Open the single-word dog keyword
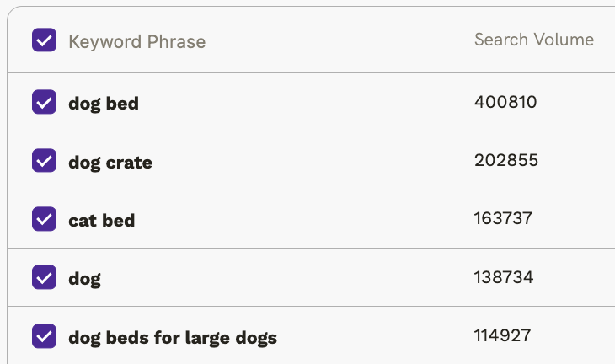The image size is (615, 364). (84, 278)
